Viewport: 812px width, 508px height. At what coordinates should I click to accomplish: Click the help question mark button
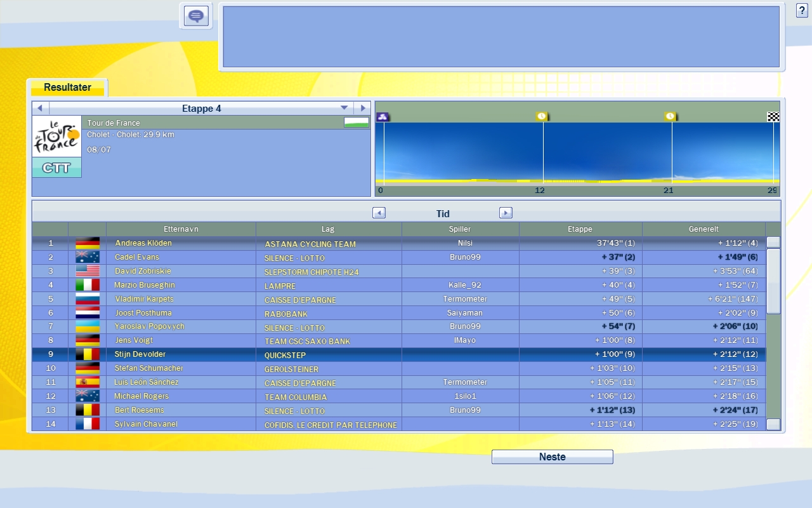click(x=802, y=11)
